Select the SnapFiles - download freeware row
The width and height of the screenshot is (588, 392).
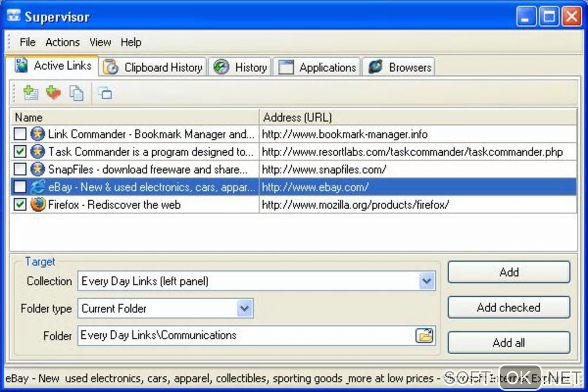click(293, 169)
